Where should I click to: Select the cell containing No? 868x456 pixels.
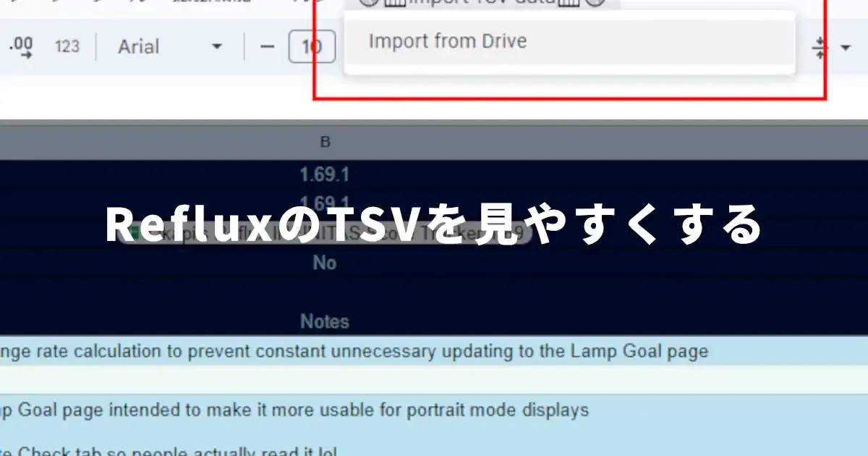[325, 263]
